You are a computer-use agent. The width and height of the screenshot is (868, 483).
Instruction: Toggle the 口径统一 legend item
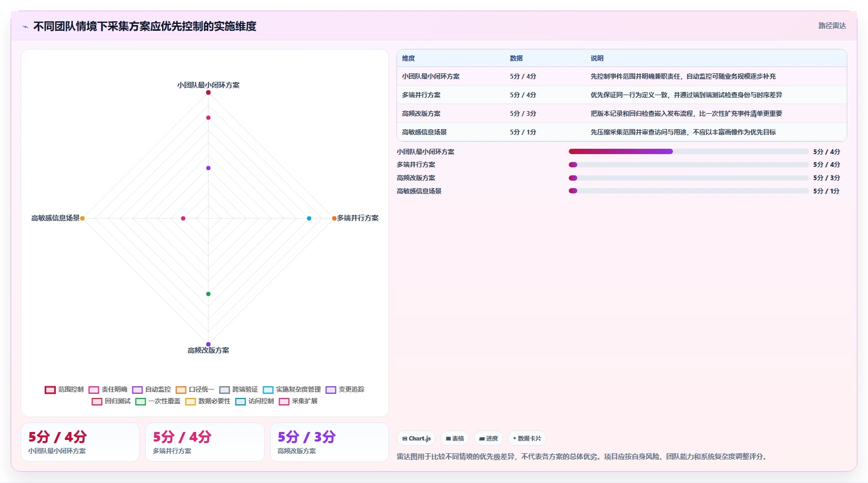195,389
